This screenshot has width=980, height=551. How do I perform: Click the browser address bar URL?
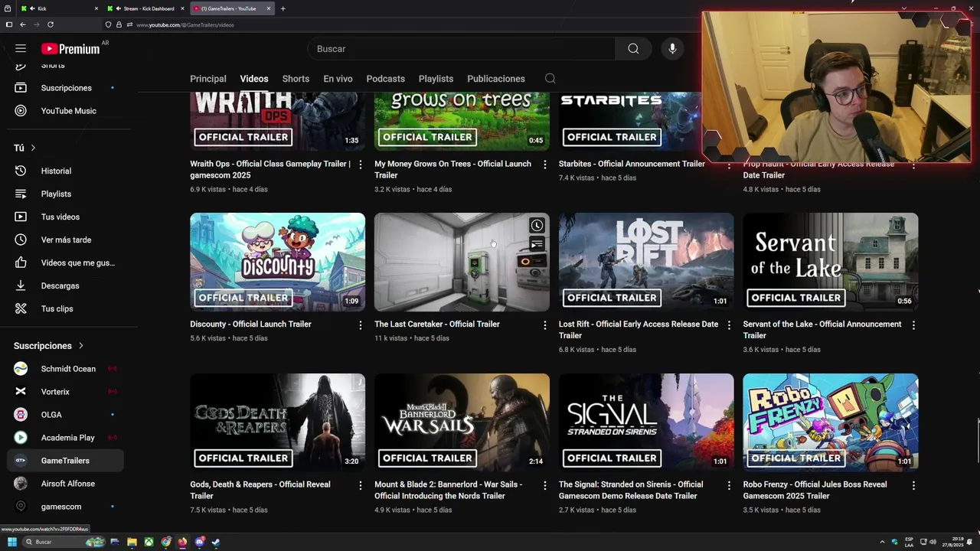click(x=185, y=24)
